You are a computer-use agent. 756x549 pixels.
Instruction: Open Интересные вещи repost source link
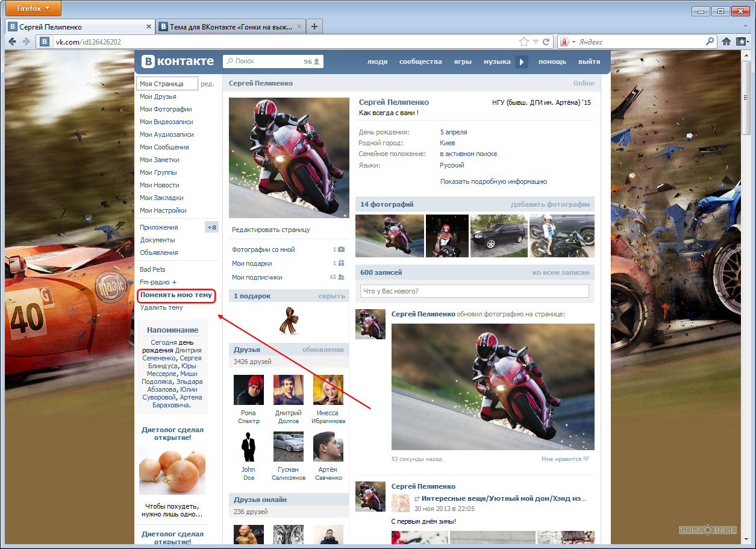click(504, 499)
